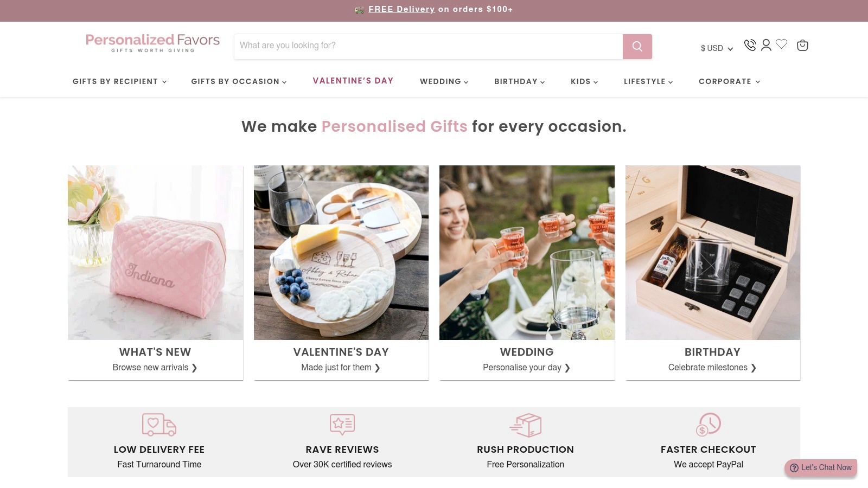The image size is (868, 488).
Task: Open the Wedding navigation menu
Action: click(444, 81)
